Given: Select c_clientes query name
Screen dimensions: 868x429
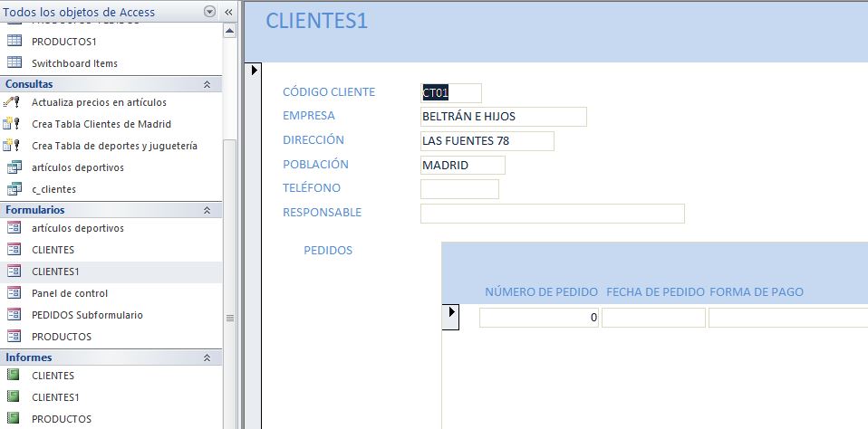Looking at the screenshot, I should tap(53, 189).
